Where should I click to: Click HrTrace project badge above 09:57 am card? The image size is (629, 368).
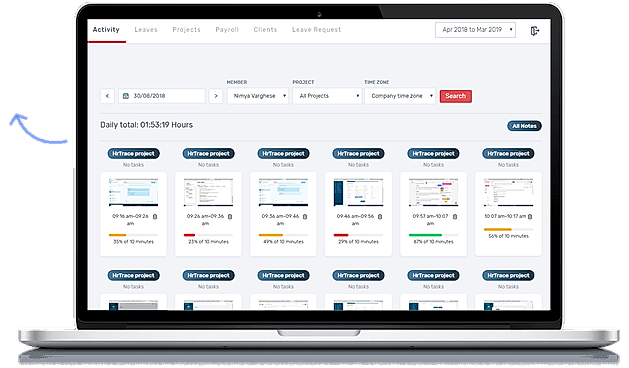coord(434,153)
